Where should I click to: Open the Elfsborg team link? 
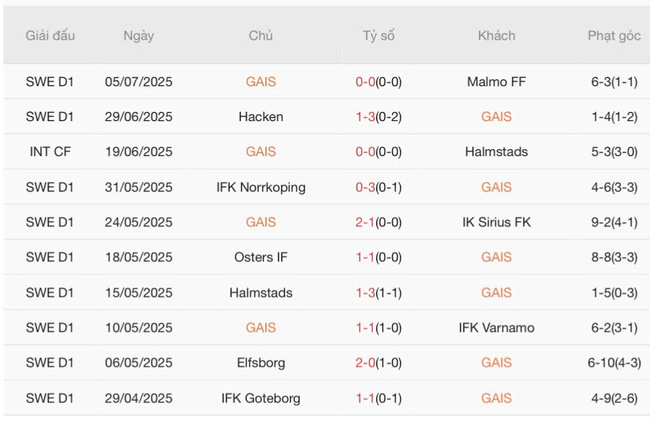pos(261,362)
